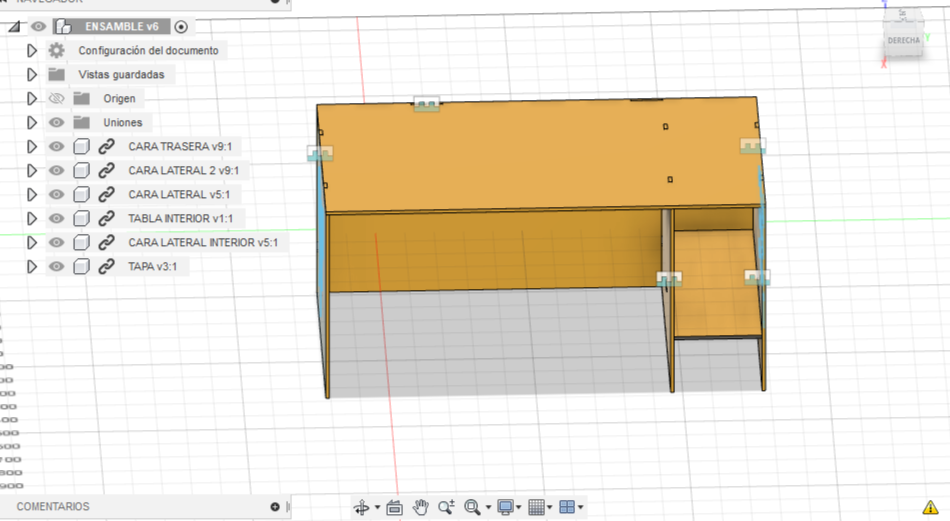The image size is (950, 521).
Task: Click the Vistas guardadas folder icon
Action: 56,75
